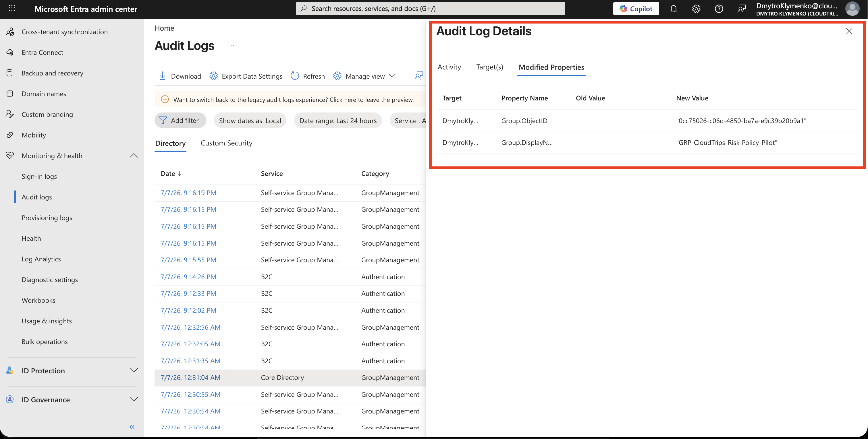Screen dimensions: 868x439
Task: Close the Audit Log Details panel
Action: click(849, 31)
